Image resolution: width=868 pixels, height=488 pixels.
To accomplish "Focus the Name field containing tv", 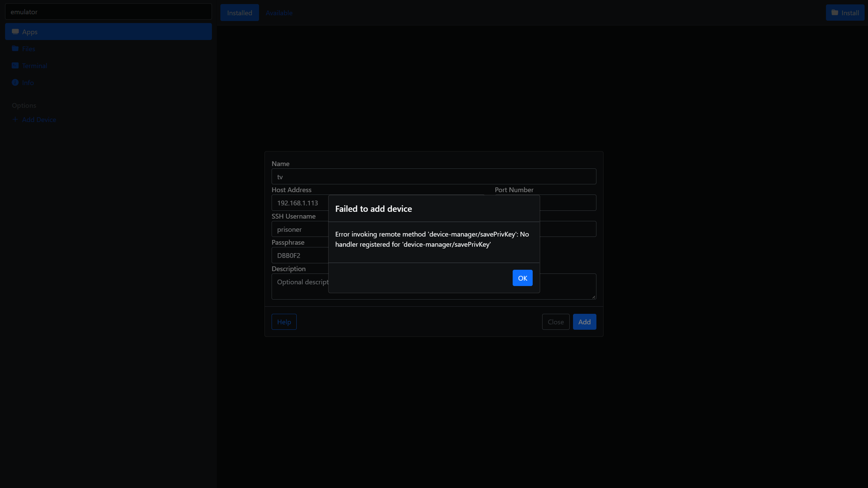I will point(434,177).
